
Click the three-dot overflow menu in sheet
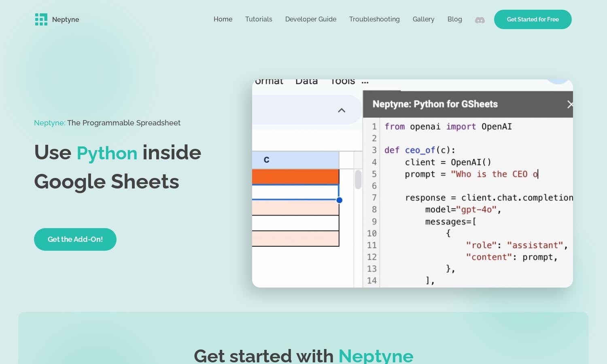[x=365, y=83]
